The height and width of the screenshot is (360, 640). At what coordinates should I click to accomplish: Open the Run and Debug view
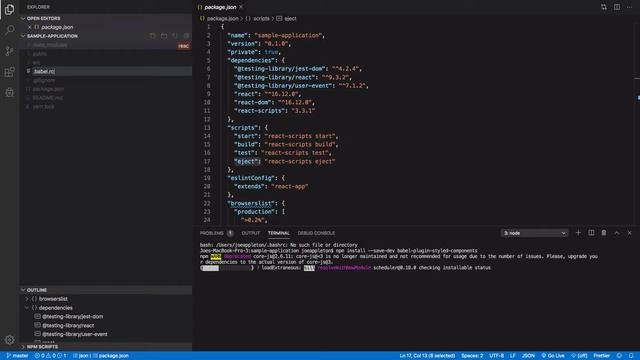tap(9, 93)
